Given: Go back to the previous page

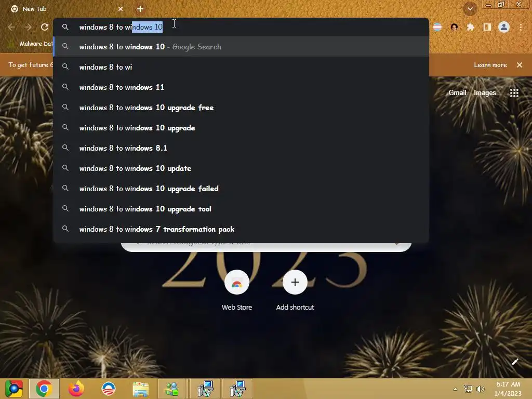Looking at the screenshot, I should [11, 27].
